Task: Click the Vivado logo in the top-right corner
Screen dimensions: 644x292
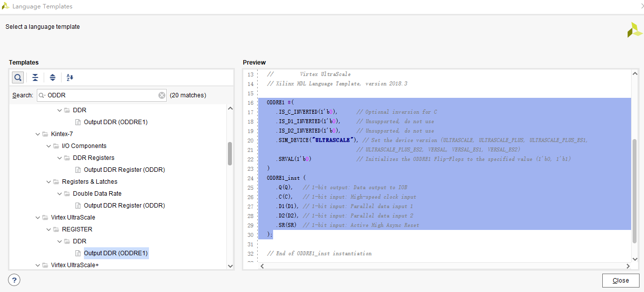Action: coord(635,29)
